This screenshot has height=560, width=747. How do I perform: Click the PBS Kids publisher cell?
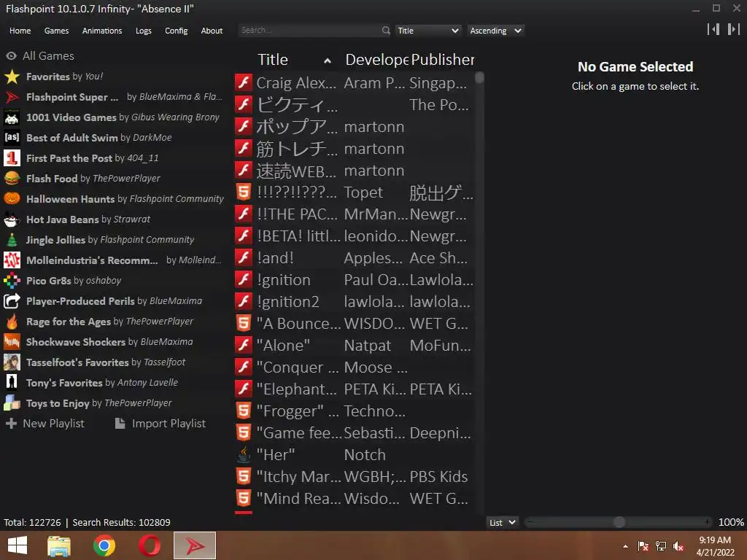pos(438,477)
